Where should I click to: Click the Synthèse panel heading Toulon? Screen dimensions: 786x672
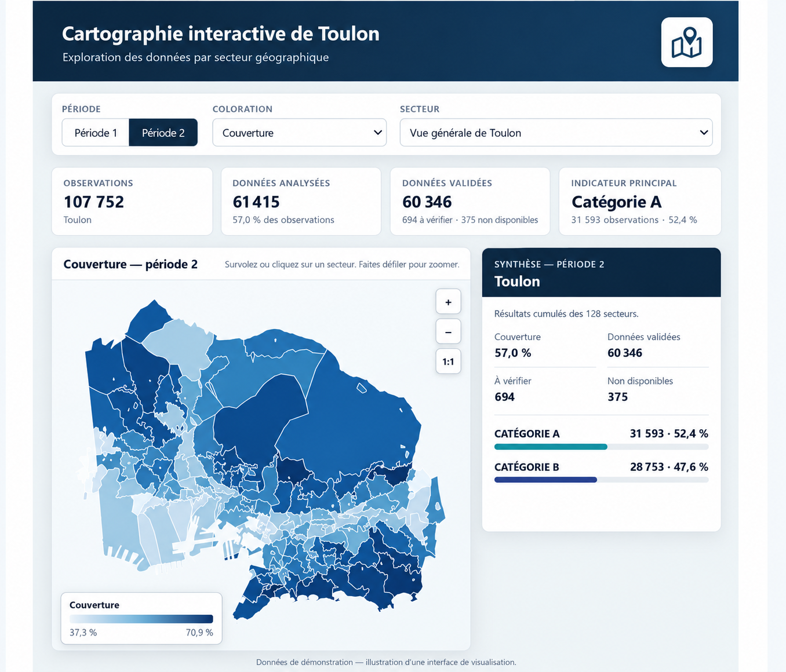[x=517, y=282]
